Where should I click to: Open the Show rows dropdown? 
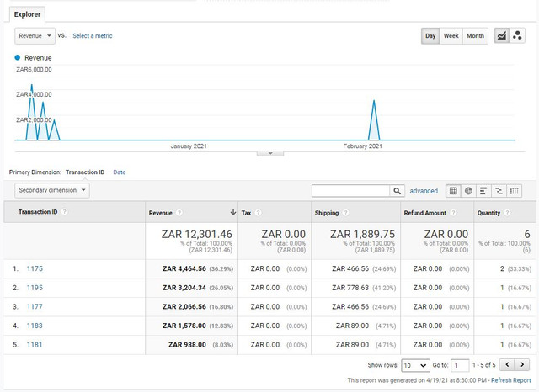click(415, 365)
